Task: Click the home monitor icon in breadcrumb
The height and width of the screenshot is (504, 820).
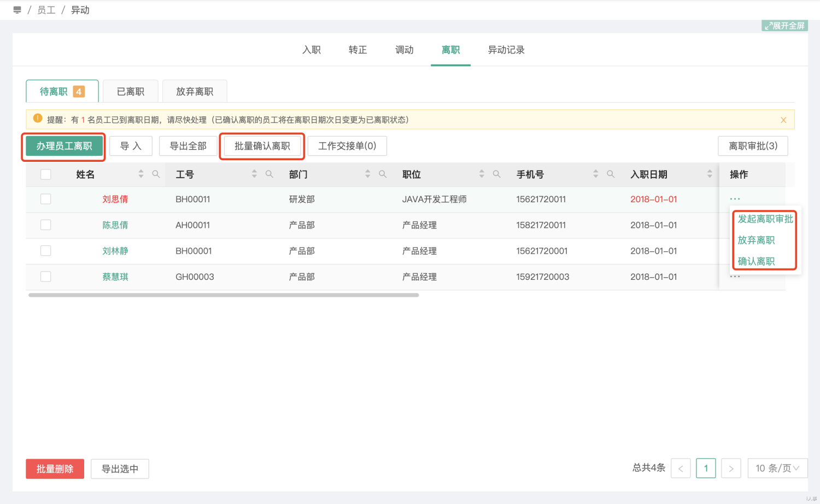Action: pyautogui.click(x=17, y=10)
